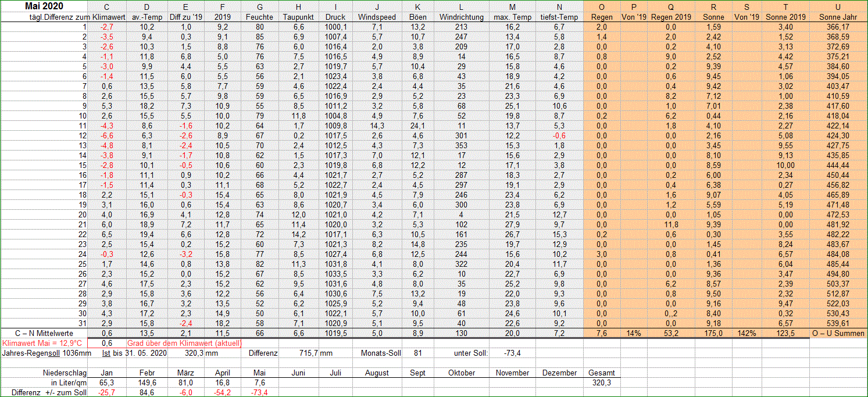Click column header letter G
The image size is (868, 397).
259,7
